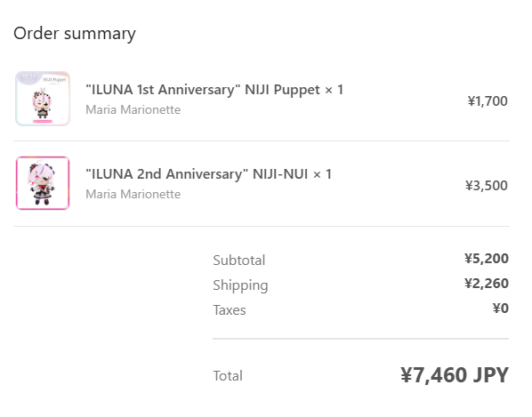Click the ¥7,460 JPY total amount
This screenshot has width=532, height=417.
point(455,375)
